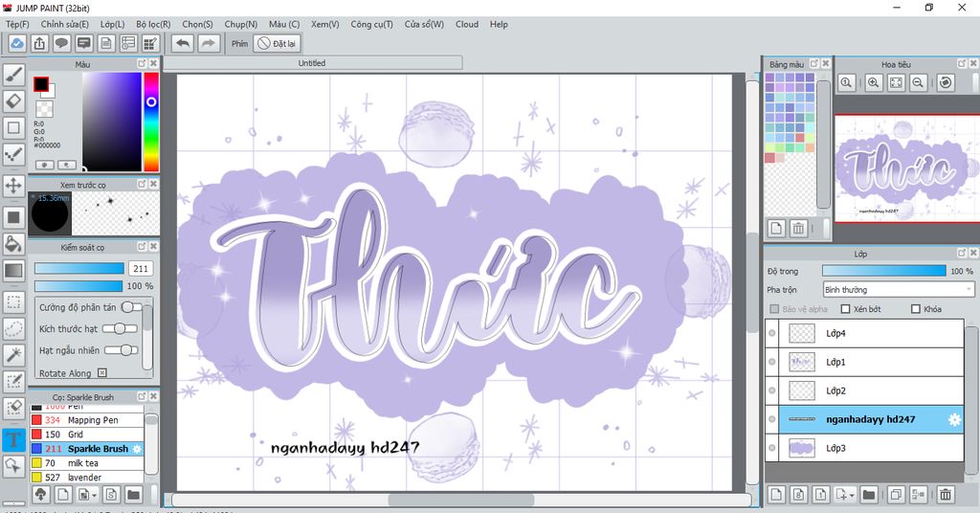Switch to the Untitled document tab
Viewport: 980px width, 513px height.
313,63
